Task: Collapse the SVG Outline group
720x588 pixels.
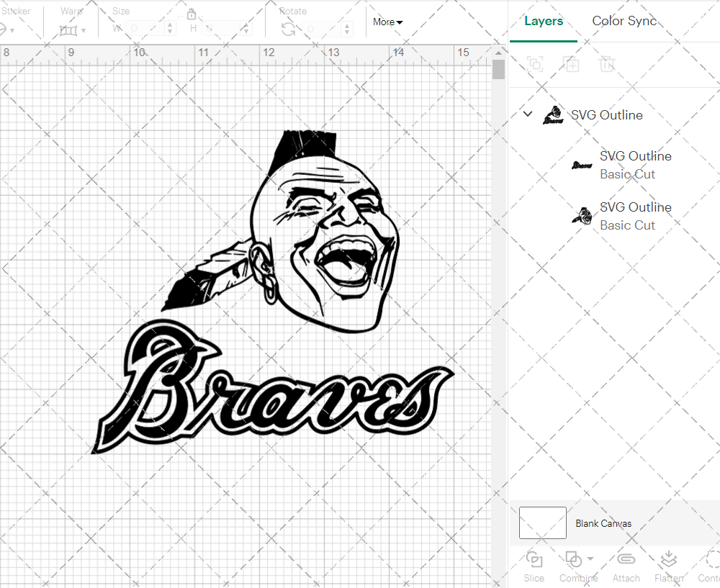Action: (x=528, y=114)
